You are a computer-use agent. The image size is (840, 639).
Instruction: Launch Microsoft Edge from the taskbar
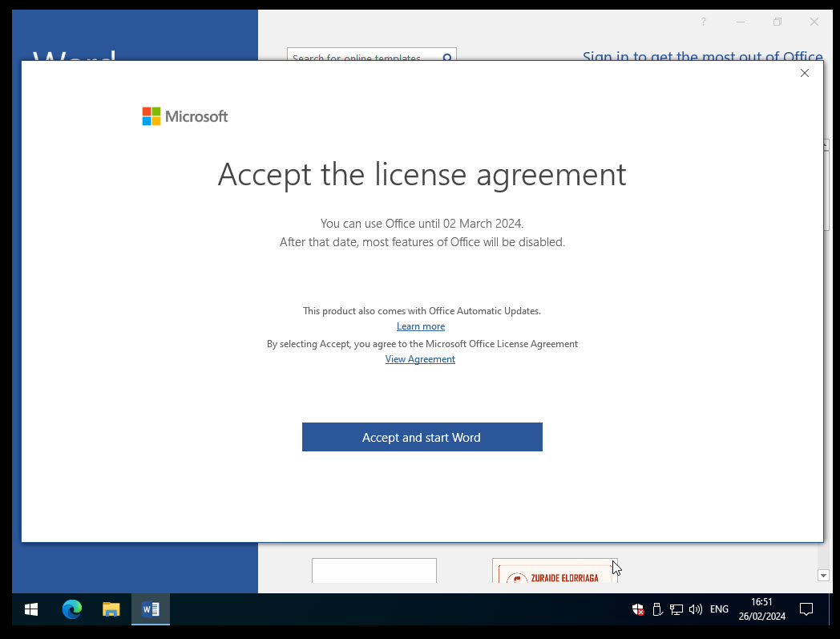click(x=72, y=609)
